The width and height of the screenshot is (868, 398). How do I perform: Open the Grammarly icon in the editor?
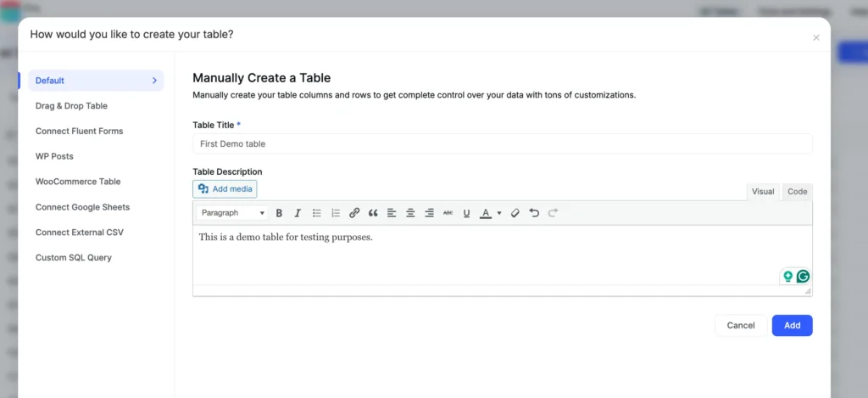pyautogui.click(x=803, y=276)
